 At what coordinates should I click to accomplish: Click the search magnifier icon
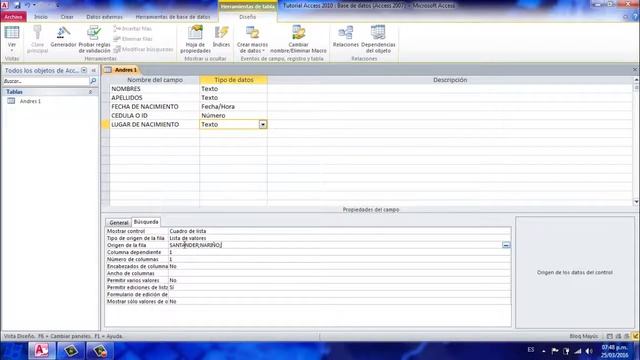click(93, 81)
